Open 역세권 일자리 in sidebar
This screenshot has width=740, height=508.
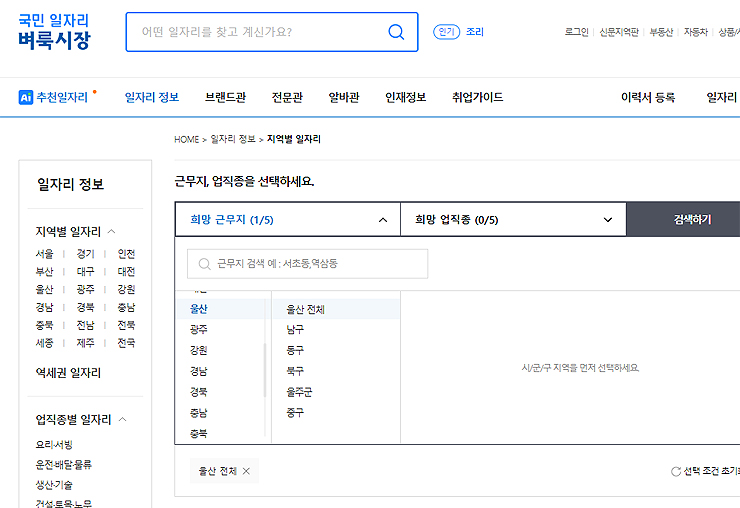[68, 373]
